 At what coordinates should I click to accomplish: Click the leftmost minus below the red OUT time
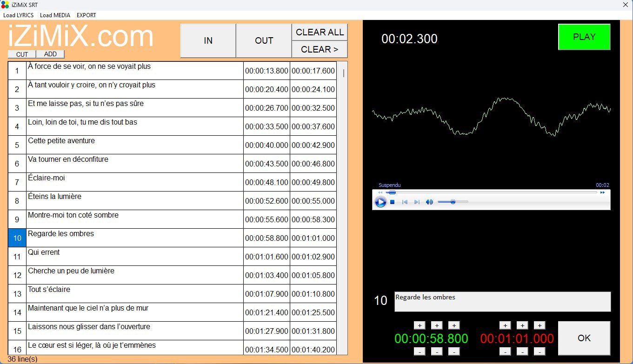click(x=505, y=351)
